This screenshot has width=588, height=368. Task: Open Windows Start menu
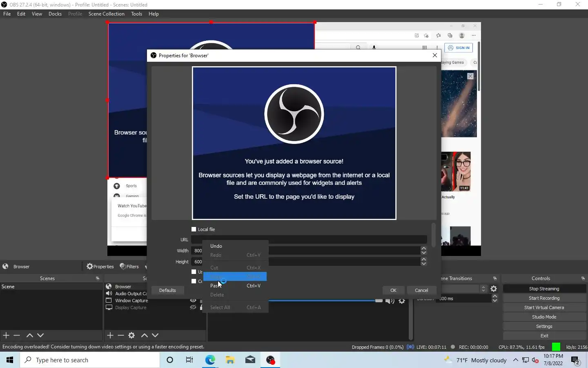point(10,360)
